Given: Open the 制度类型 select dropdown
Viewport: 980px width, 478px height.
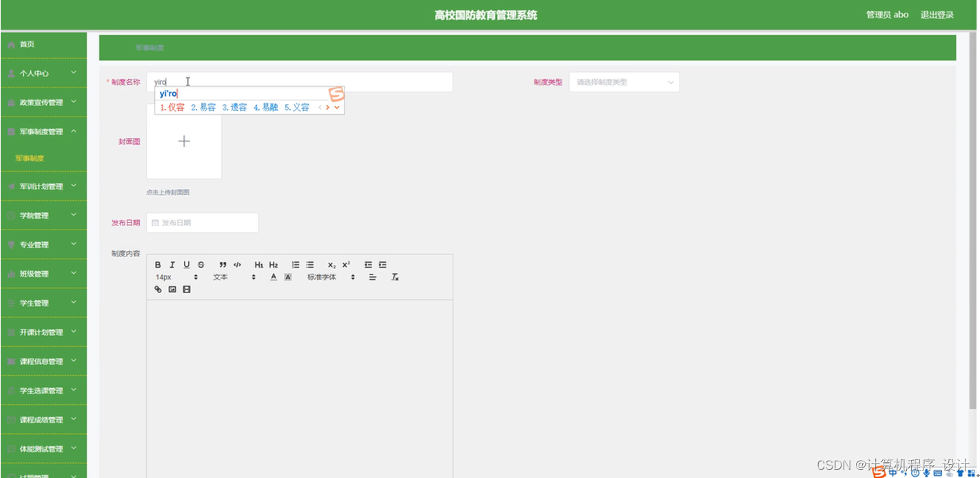Looking at the screenshot, I should tap(624, 82).
